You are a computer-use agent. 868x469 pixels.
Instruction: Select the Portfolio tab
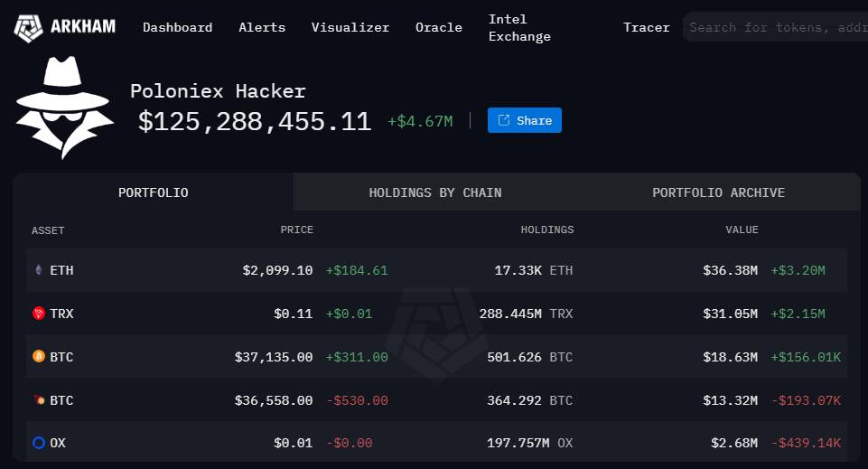click(154, 192)
